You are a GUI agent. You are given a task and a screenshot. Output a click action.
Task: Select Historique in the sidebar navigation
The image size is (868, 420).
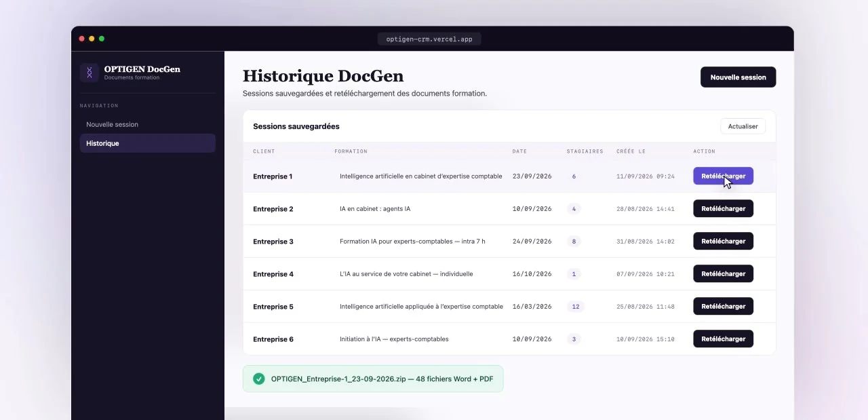coord(147,143)
